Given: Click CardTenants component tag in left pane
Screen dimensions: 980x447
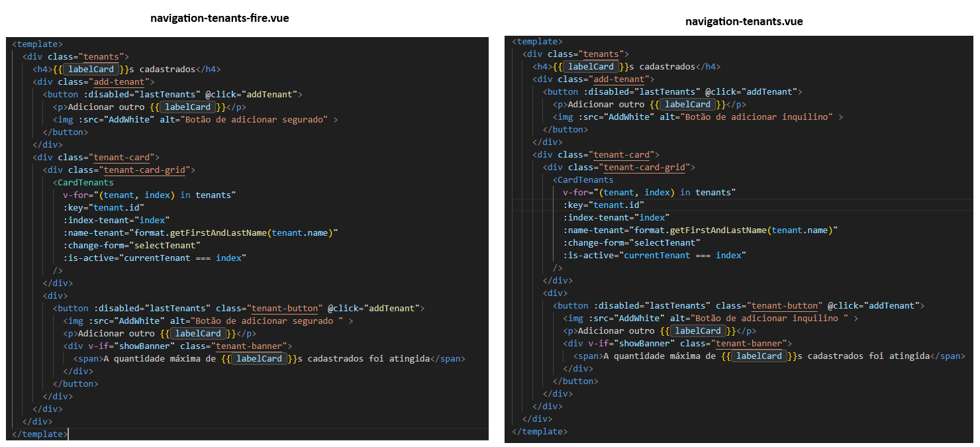Looking at the screenshot, I should 85,183.
